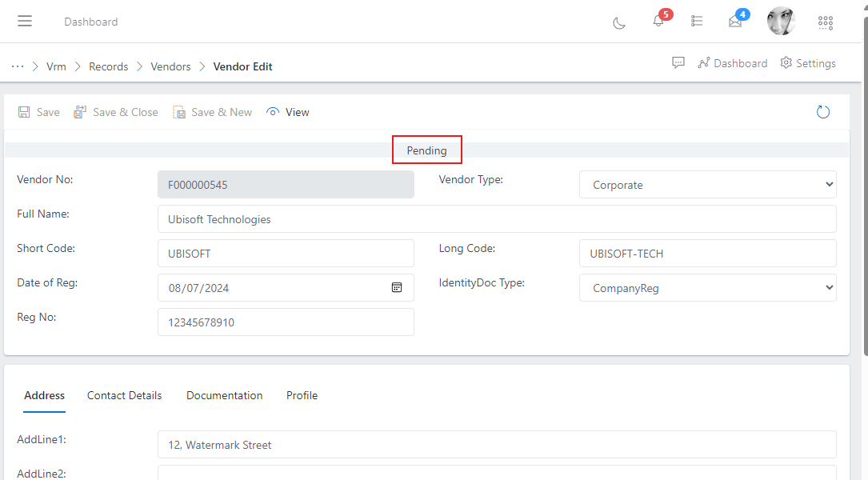868x480 pixels.
Task: Refresh the vendor form
Action: [x=822, y=111]
